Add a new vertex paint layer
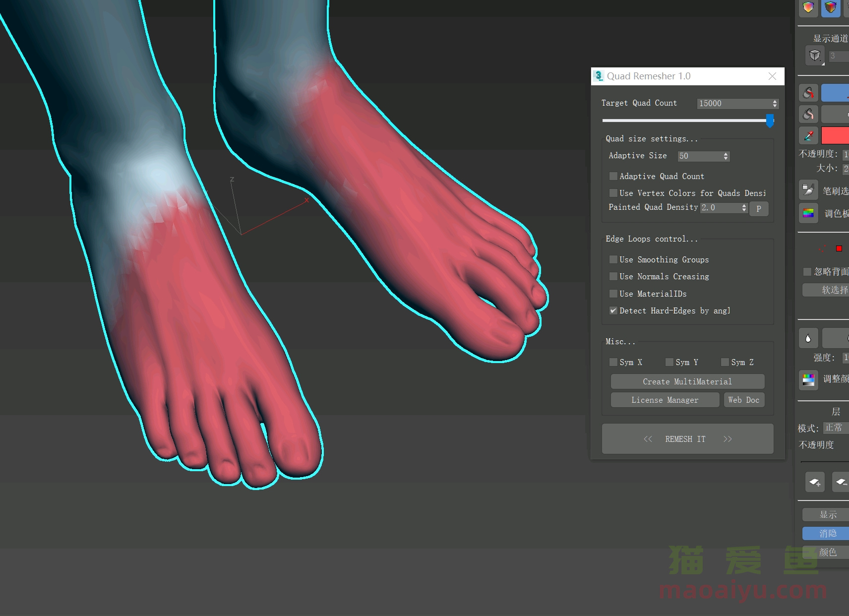This screenshot has width=849, height=616. pyautogui.click(x=814, y=482)
